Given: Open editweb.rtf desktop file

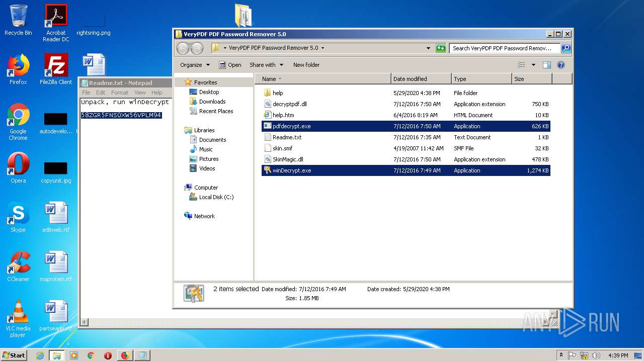Looking at the screenshot, I should coord(56,217).
